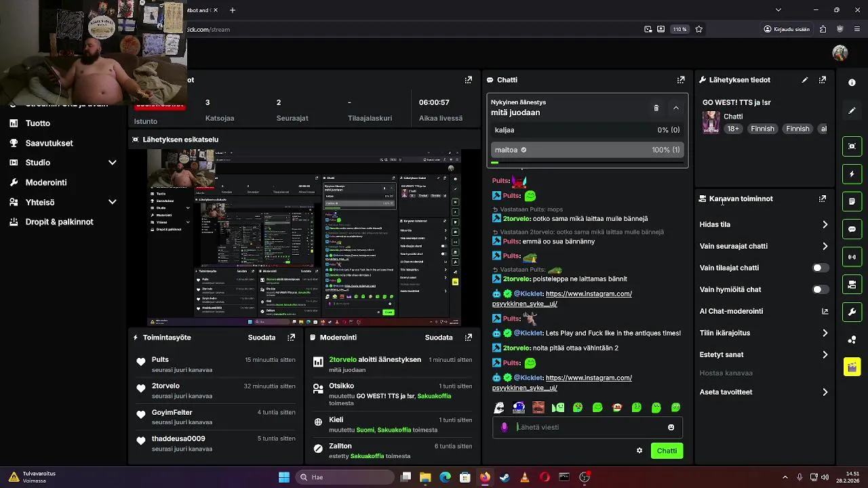Click the yellow clapperboard icon in sidebar
This screenshot has width=868, height=488.
pyautogui.click(x=852, y=367)
